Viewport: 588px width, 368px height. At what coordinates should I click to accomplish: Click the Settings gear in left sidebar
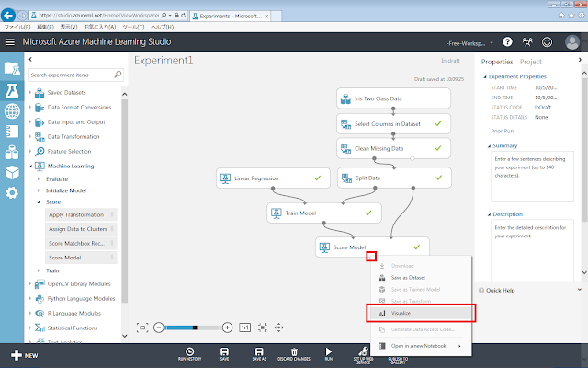pos(12,192)
